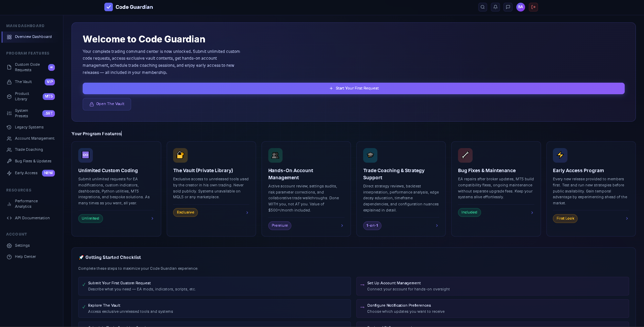Viewport: 644px width, 327px height.
Task: Click the Unlimited Custom Coding infinity icon
Action: 85,155
